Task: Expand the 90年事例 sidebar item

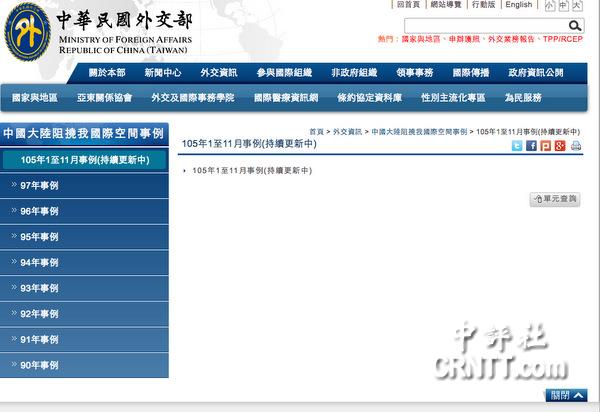Action: pyautogui.click(x=40, y=365)
